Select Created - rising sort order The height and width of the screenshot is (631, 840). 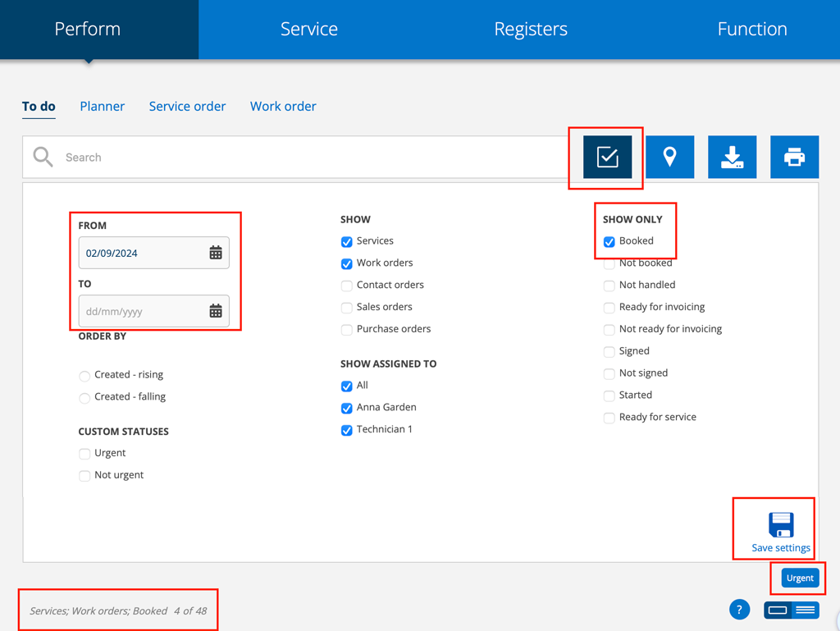pos(84,376)
